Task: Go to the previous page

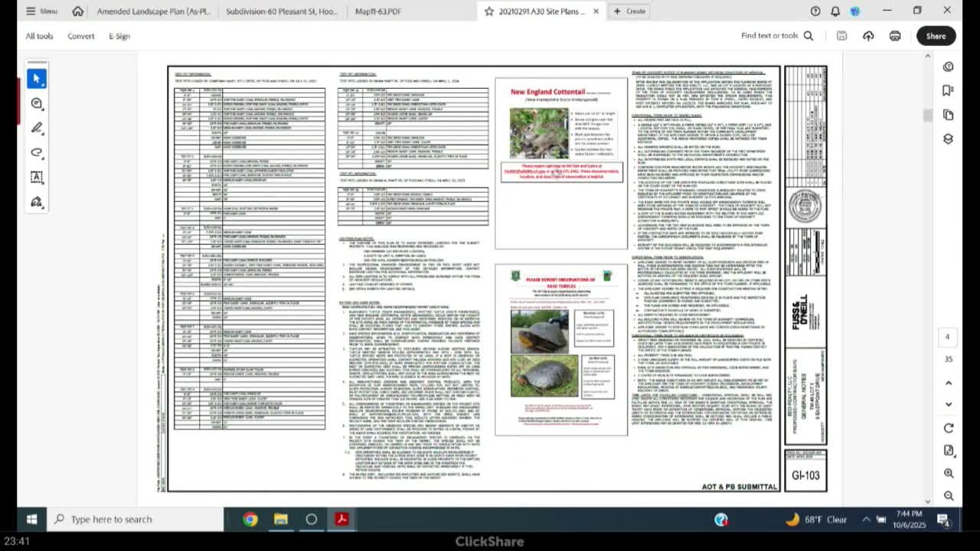Action: point(949,383)
